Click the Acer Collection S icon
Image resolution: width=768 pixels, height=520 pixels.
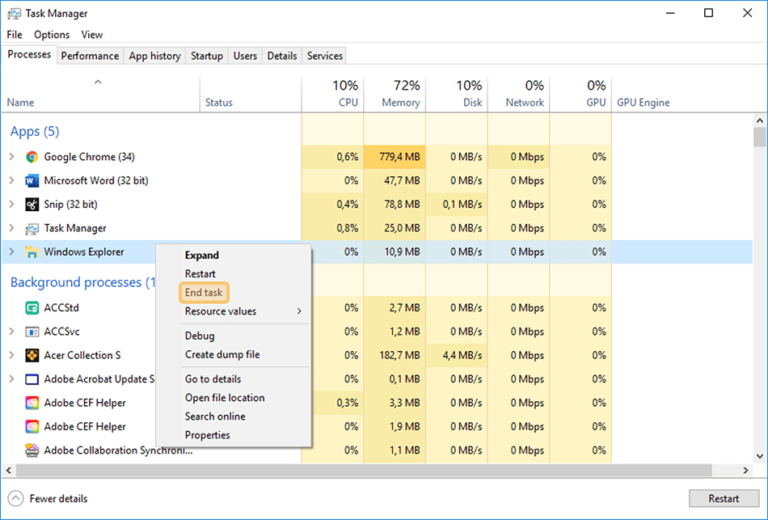tap(32, 355)
